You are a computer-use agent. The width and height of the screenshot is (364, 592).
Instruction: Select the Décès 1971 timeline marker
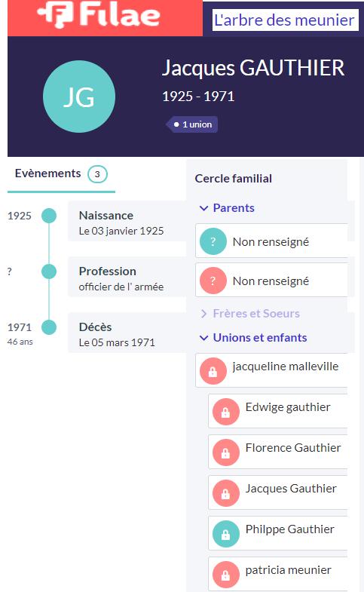pos(49,327)
